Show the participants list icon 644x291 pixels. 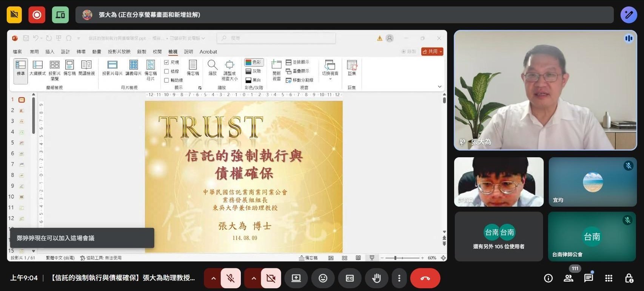tap(568, 278)
